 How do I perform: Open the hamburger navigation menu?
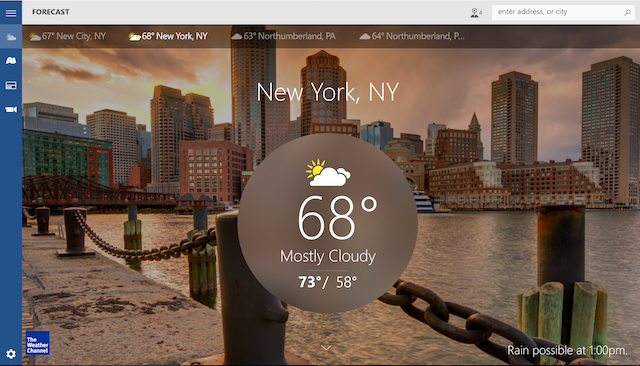point(11,13)
